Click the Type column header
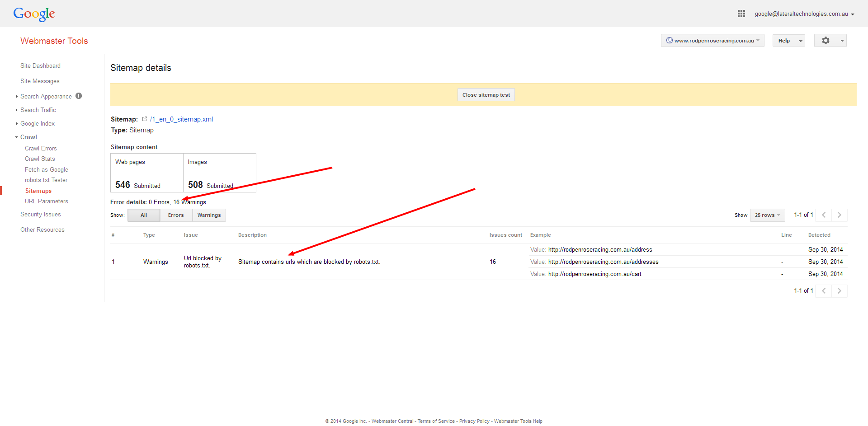Screen dimensions: 868x426 coord(149,235)
